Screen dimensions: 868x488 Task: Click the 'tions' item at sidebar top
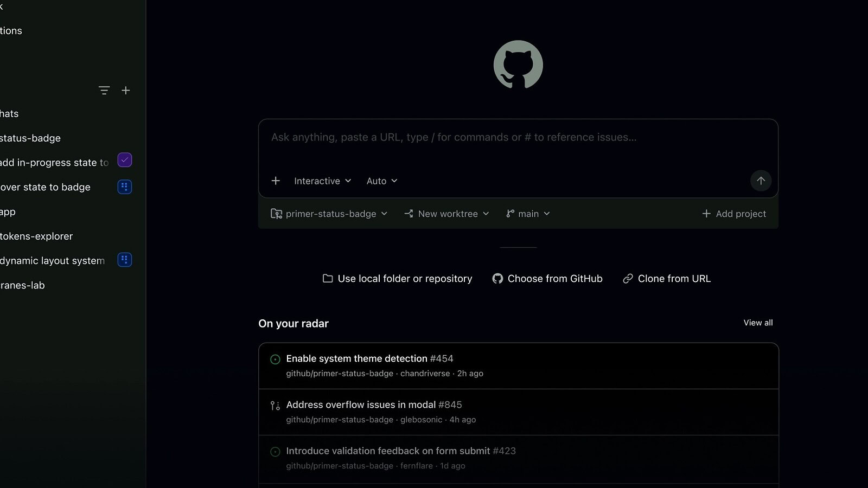click(x=11, y=30)
